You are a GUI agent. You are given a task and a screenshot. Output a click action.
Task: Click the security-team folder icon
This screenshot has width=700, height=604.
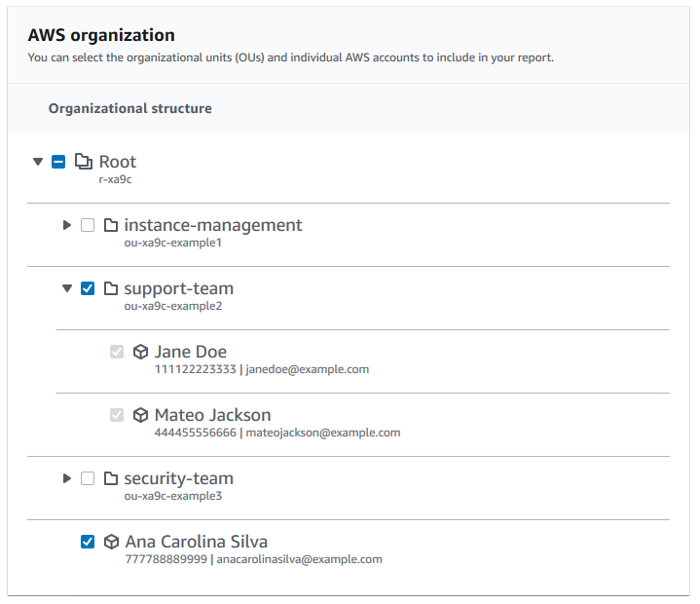[110, 478]
